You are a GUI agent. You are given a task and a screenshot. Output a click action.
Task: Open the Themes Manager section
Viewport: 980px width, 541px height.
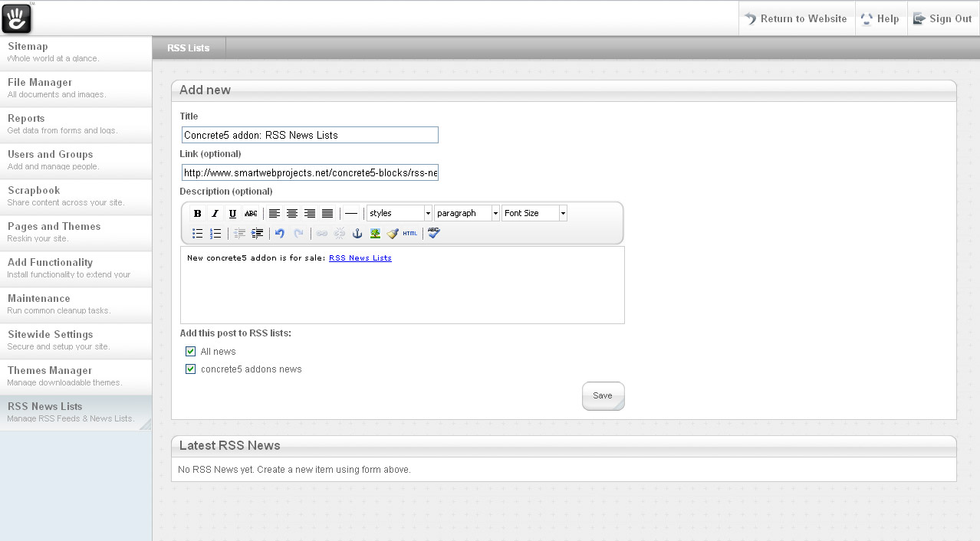pos(76,377)
